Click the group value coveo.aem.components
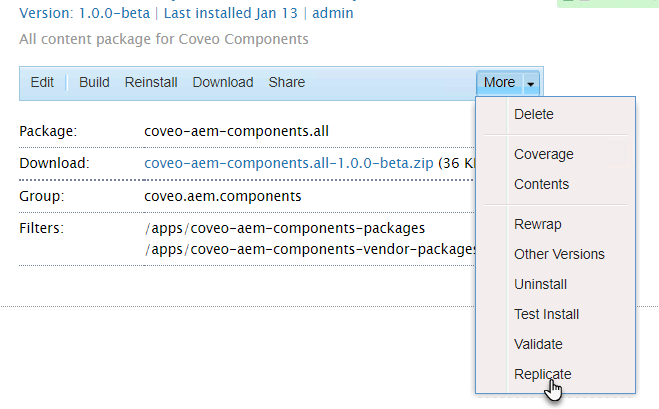Image resolution: width=659 pixels, height=409 pixels. [223, 196]
